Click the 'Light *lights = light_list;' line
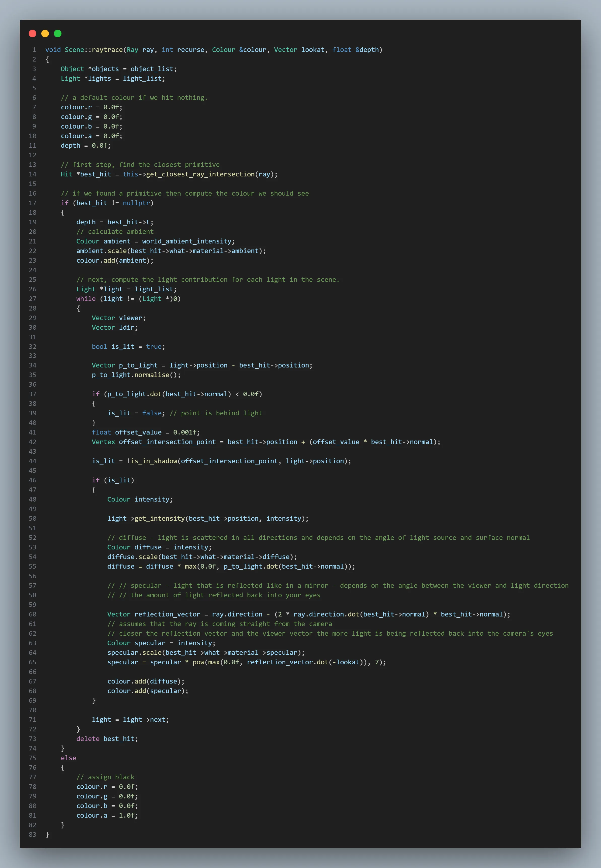This screenshot has width=601, height=868. tap(113, 78)
